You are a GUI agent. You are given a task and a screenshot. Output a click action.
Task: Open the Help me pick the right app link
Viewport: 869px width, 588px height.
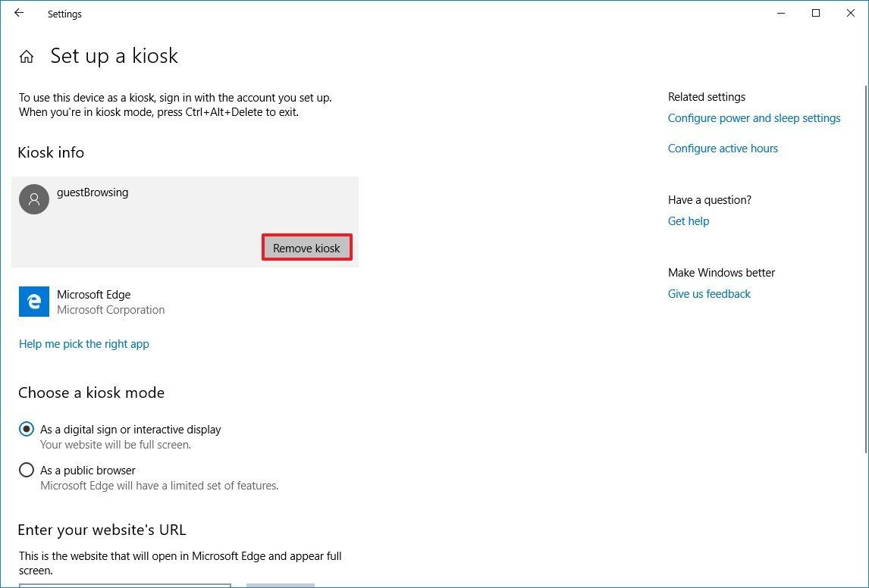click(83, 343)
